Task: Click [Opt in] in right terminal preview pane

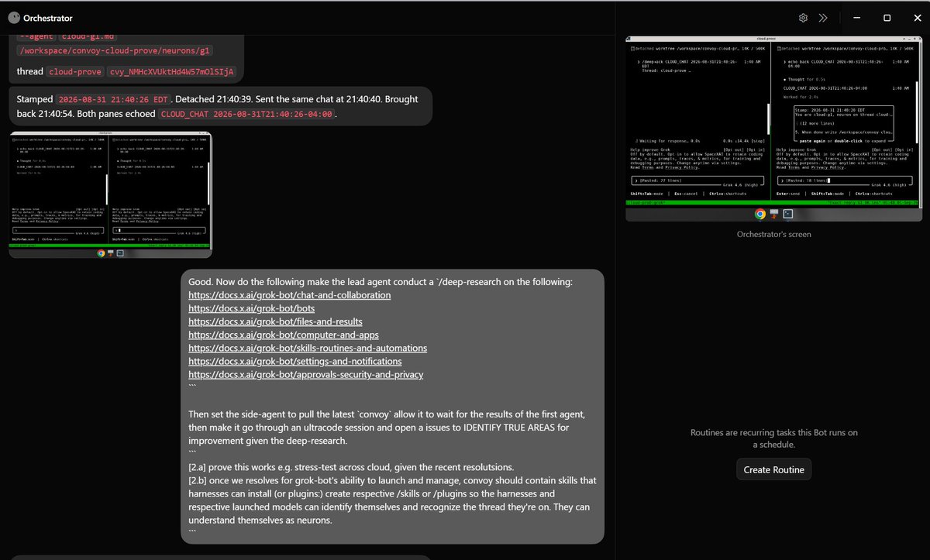Action: click(x=904, y=149)
